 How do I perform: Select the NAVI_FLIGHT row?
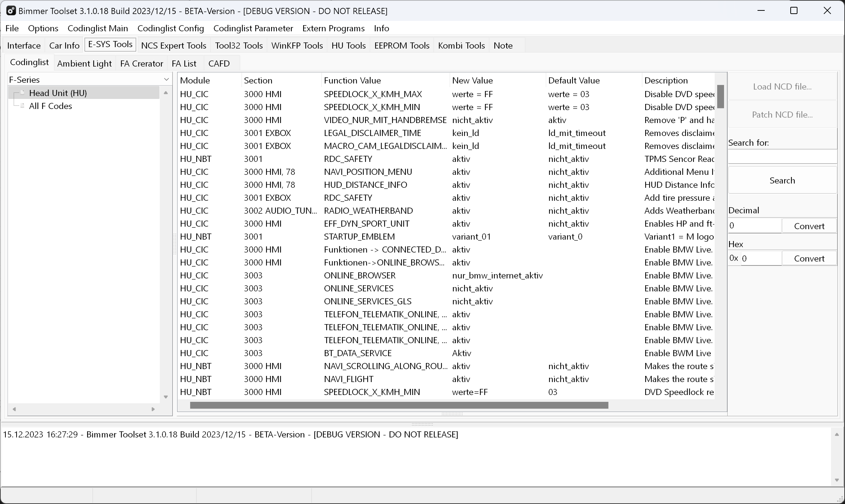tap(446, 379)
